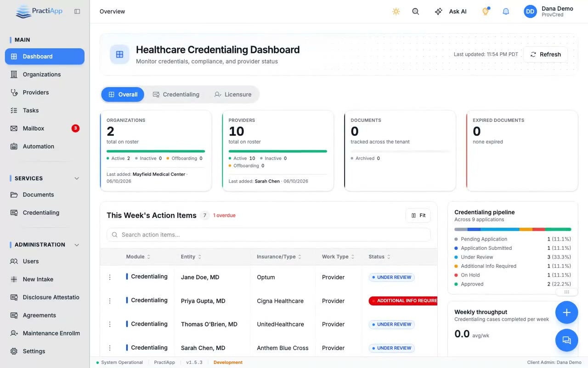Image resolution: width=588 pixels, height=368 pixels.
Task: Click the Refresh button
Action: pos(545,54)
